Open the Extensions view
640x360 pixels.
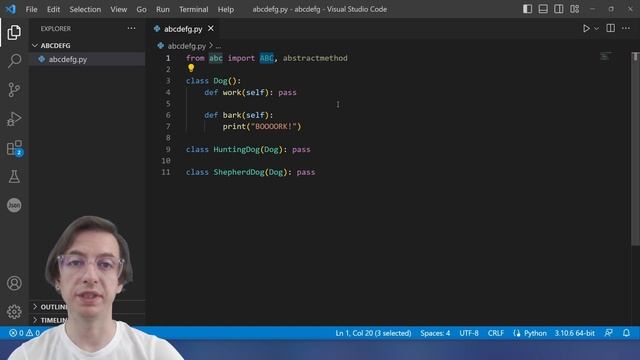coord(14,148)
